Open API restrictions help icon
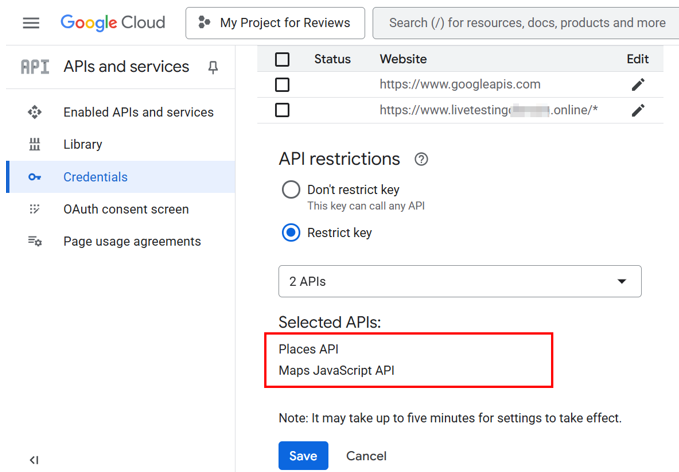This screenshot has height=472, width=679. click(x=421, y=159)
